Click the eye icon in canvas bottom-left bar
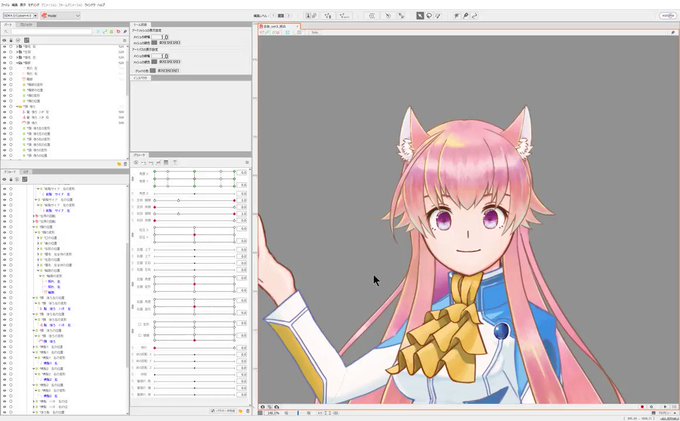The image size is (680, 421). coord(262,407)
